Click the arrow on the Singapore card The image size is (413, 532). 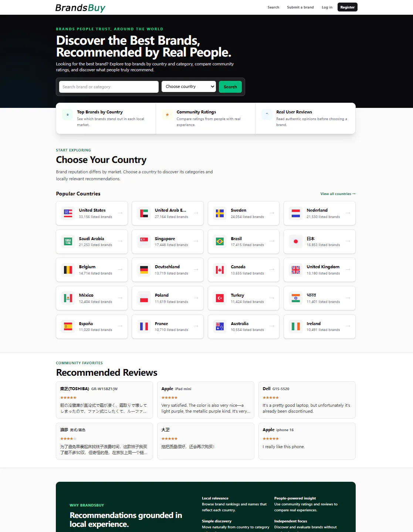196,241
